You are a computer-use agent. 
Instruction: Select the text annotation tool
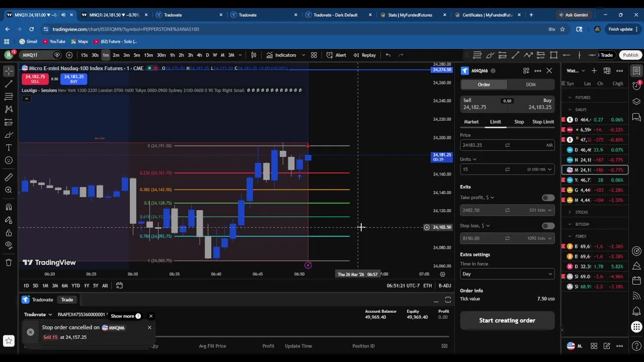[x=9, y=147]
